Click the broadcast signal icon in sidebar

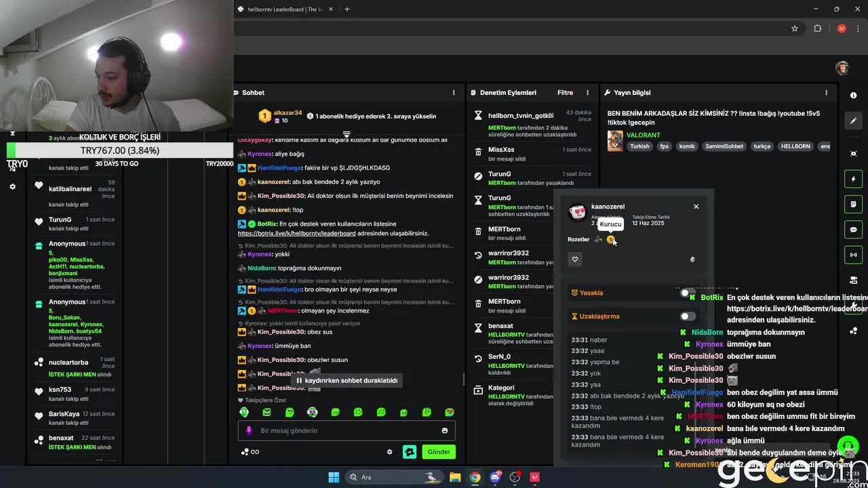[854, 255]
